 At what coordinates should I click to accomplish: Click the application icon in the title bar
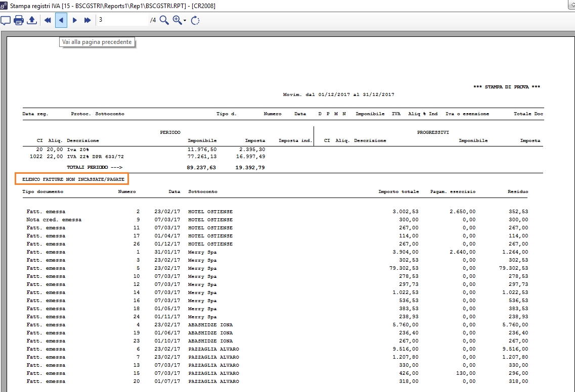(5, 6)
